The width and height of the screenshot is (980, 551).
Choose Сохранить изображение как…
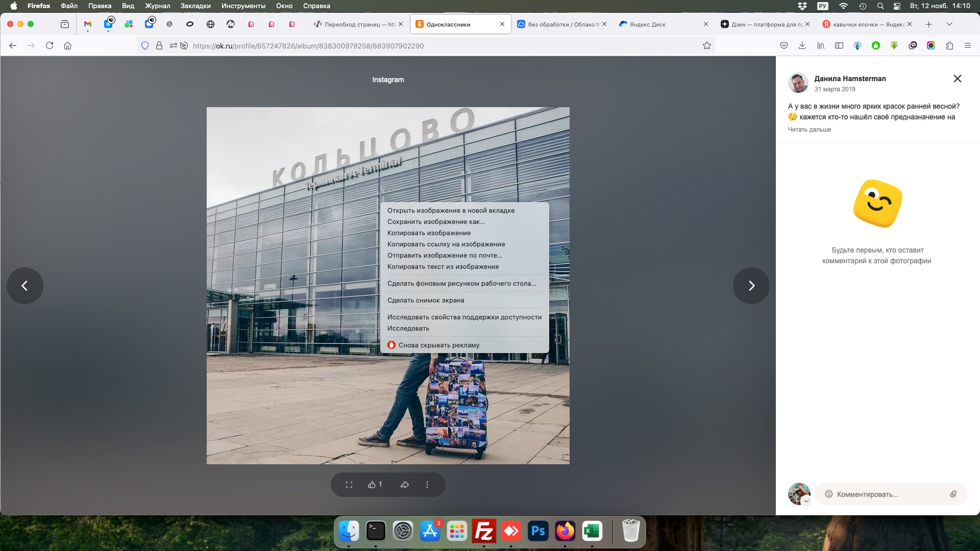464,221
